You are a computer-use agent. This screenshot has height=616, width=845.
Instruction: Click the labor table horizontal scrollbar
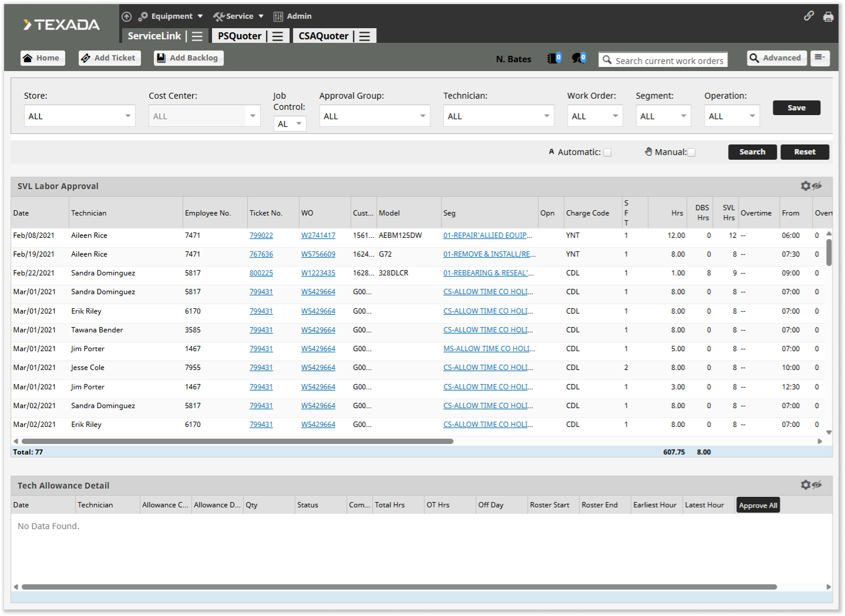tap(237, 441)
